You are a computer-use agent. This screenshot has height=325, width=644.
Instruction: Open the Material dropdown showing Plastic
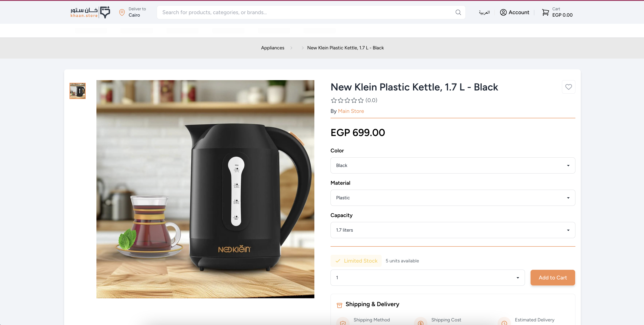[453, 198]
